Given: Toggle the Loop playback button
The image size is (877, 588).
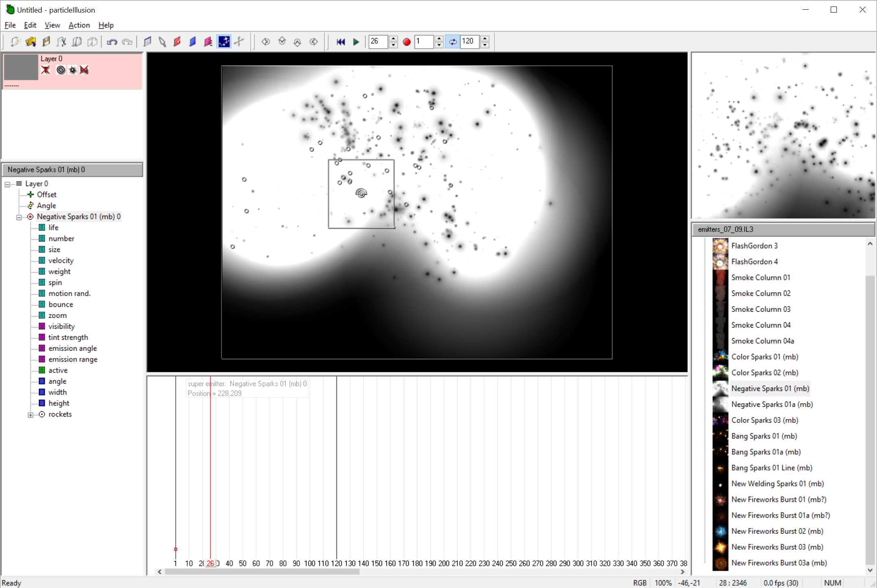Looking at the screenshot, I should click(x=453, y=41).
